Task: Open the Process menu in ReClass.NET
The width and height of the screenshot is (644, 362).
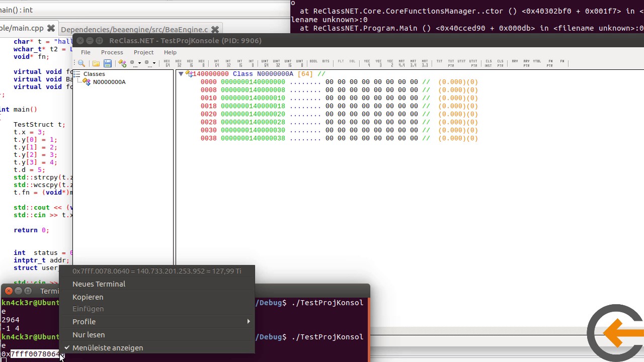Action: 112,52
